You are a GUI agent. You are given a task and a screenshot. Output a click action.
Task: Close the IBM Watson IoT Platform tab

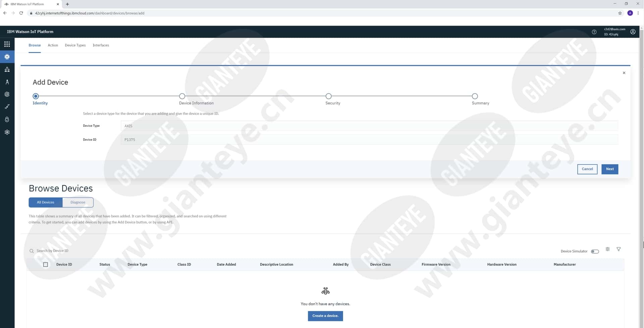pos(58,4)
